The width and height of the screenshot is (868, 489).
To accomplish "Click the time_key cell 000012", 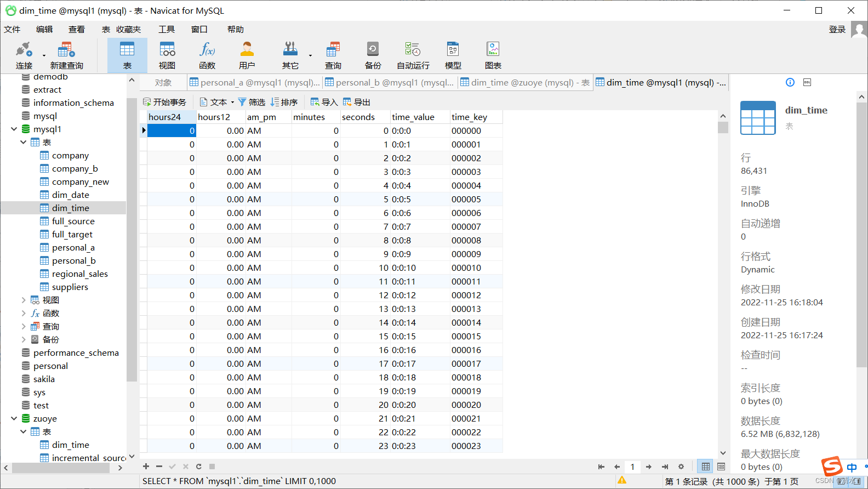I will click(x=476, y=295).
